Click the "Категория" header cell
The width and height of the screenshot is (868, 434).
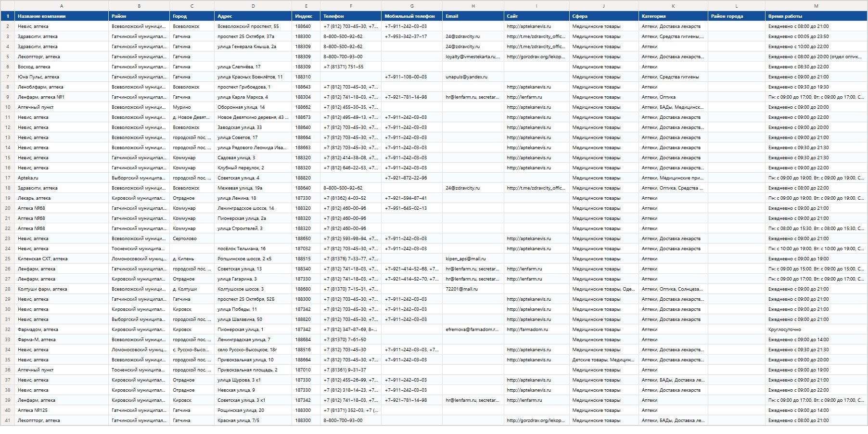[673, 16]
